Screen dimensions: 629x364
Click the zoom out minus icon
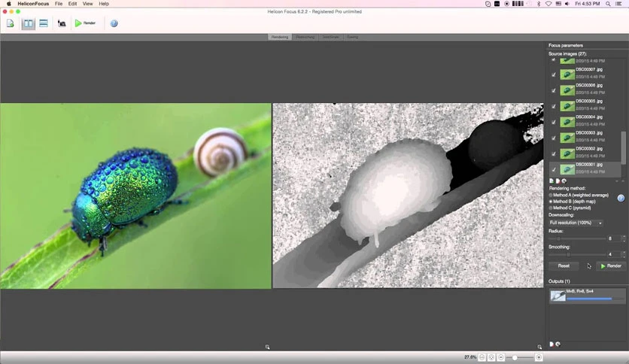tap(500, 357)
